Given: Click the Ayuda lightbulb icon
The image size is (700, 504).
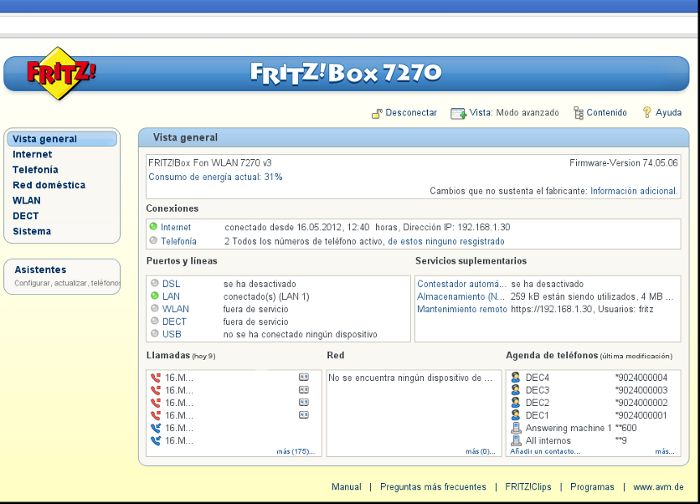Looking at the screenshot, I should [647, 113].
